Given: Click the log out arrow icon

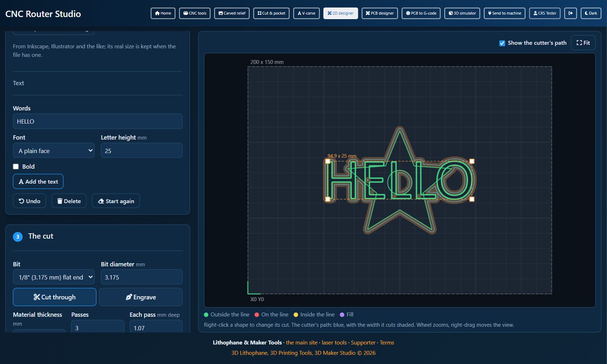Looking at the screenshot, I should pyautogui.click(x=570, y=13).
